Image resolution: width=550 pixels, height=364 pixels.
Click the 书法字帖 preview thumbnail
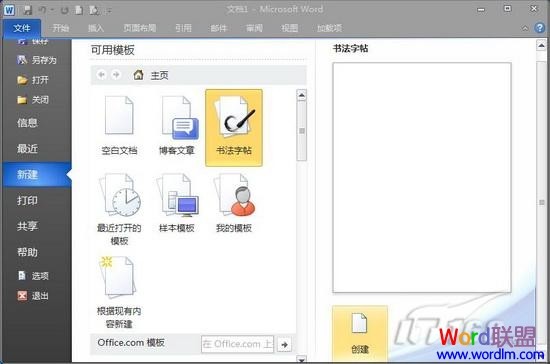click(422, 177)
